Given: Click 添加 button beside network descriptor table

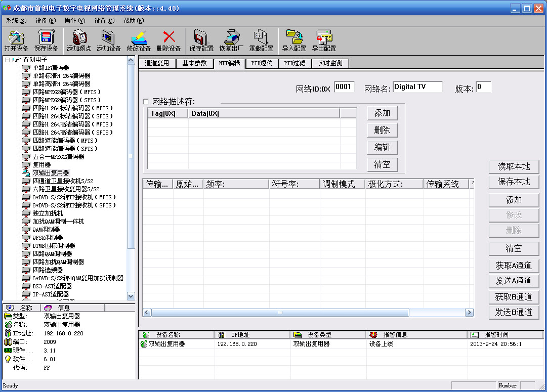Looking at the screenshot, I should [382, 113].
